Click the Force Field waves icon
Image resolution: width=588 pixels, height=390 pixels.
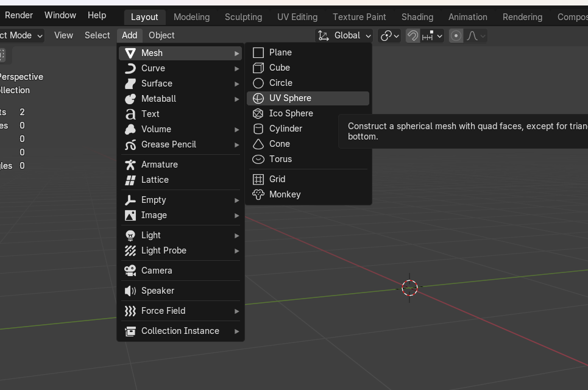pyautogui.click(x=130, y=311)
